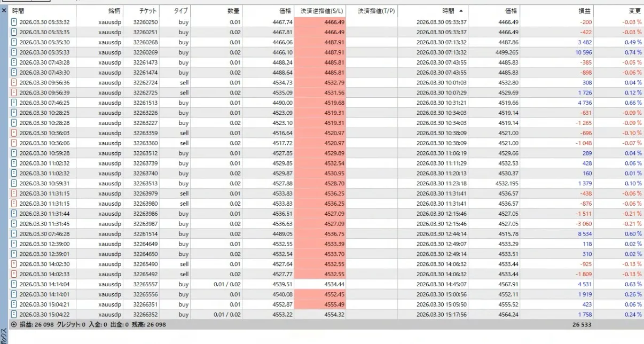The width and height of the screenshot is (644, 344).
Task: Click close price 4567.91
Action: tap(508, 284)
